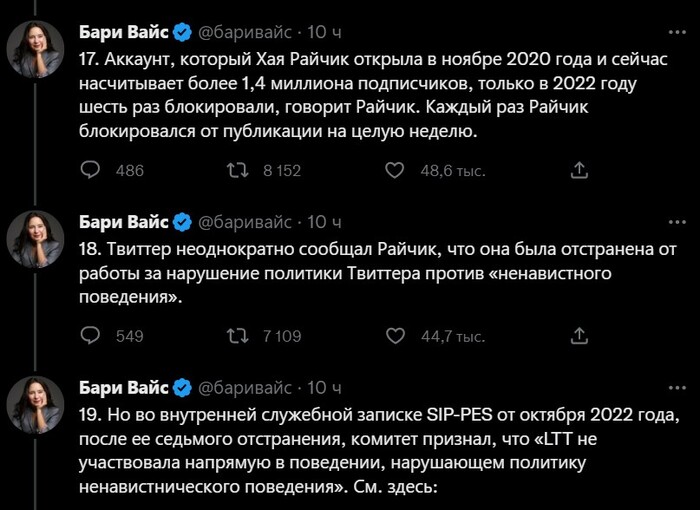
Task: Reply to tweet number 17
Action: point(90,171)
